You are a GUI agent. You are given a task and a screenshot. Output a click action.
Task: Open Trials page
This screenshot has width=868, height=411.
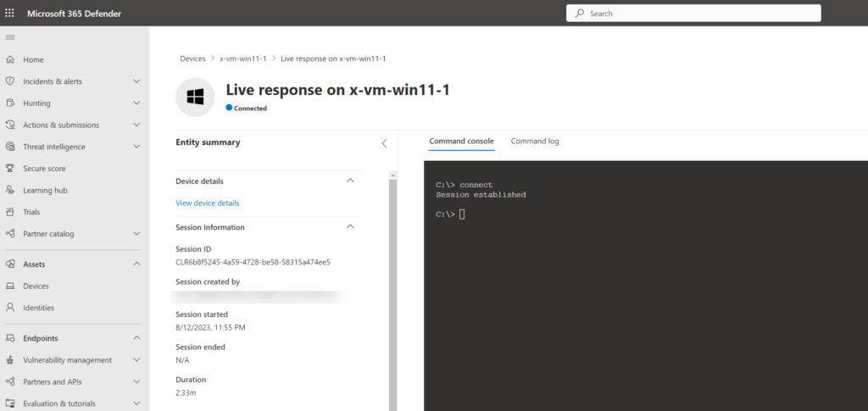[x=31, y=212]
